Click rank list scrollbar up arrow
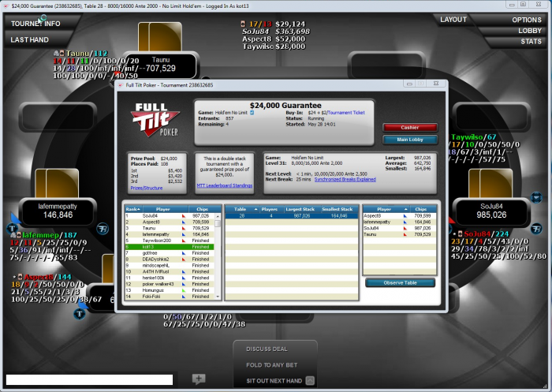 point(218,216)
